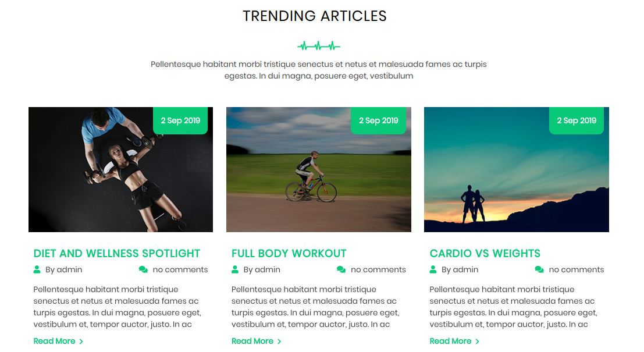644x352 pixels.
Task: Click author icon under Full Body Workout
Action: (235, 269)
